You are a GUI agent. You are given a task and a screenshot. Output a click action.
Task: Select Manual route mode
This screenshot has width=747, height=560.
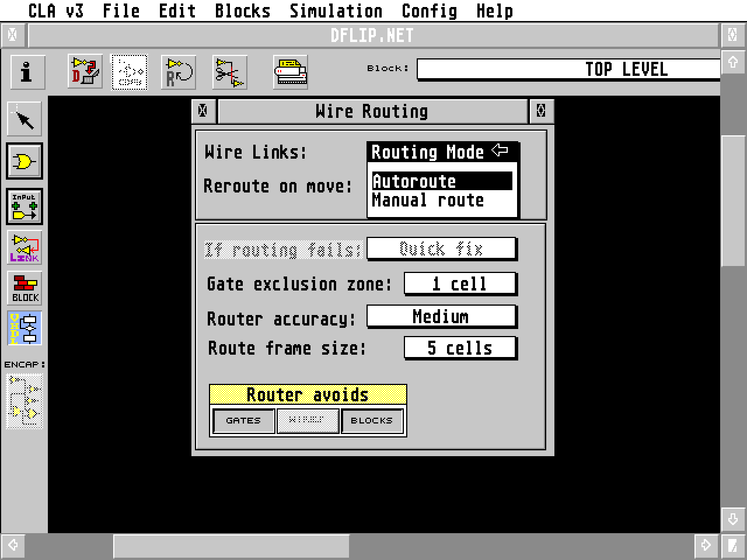pos(428,200)
